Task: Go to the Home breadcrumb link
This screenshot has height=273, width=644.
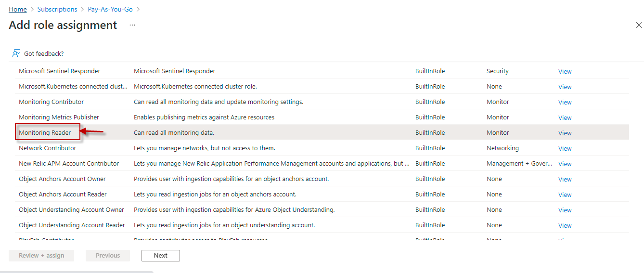Action: pyautogui.click(x=18, y=9)
